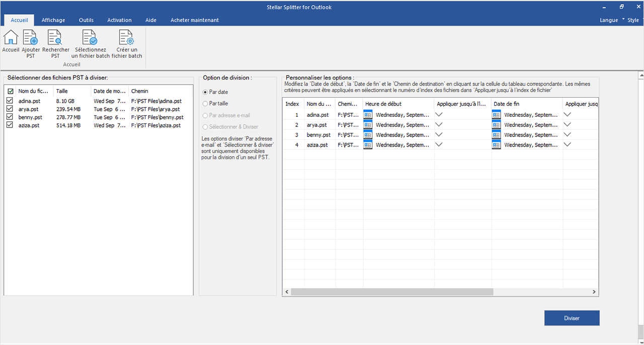
Task: Open the Heure de début calendar icon for adina.pst
Action: 368,115
